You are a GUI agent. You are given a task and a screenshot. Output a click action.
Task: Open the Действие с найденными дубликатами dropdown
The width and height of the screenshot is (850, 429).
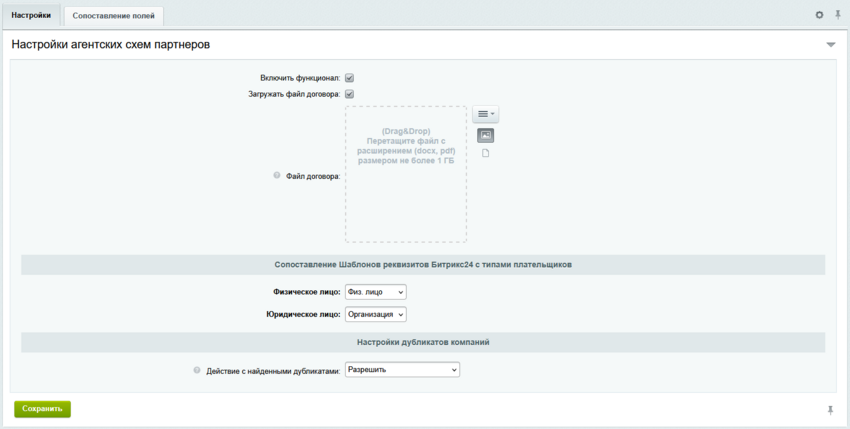tap(402, 370)
